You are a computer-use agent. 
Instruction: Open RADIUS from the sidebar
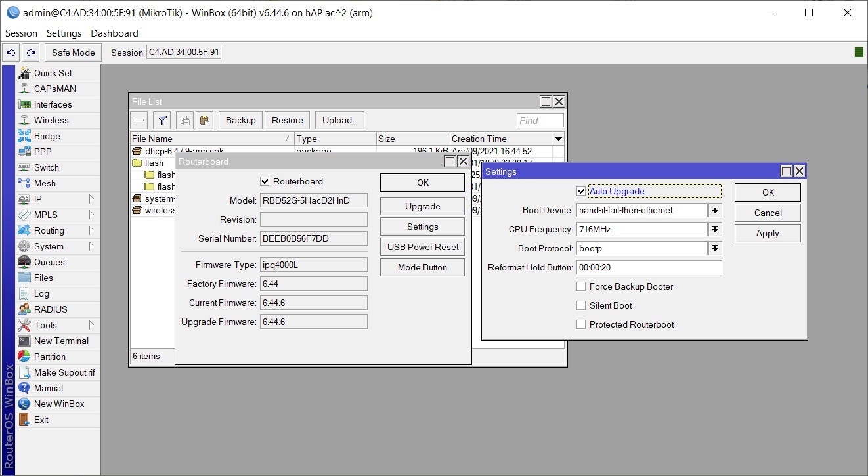pos(58,309)
